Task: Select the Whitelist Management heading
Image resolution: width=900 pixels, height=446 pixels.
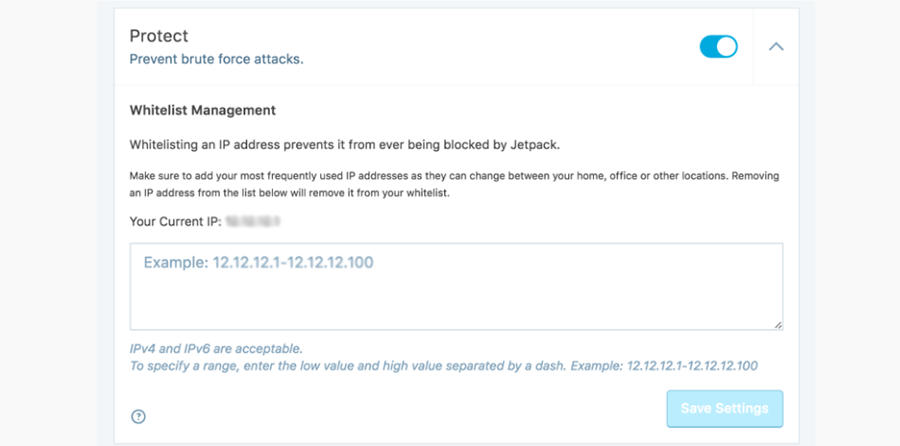Action: click(203, 110)
